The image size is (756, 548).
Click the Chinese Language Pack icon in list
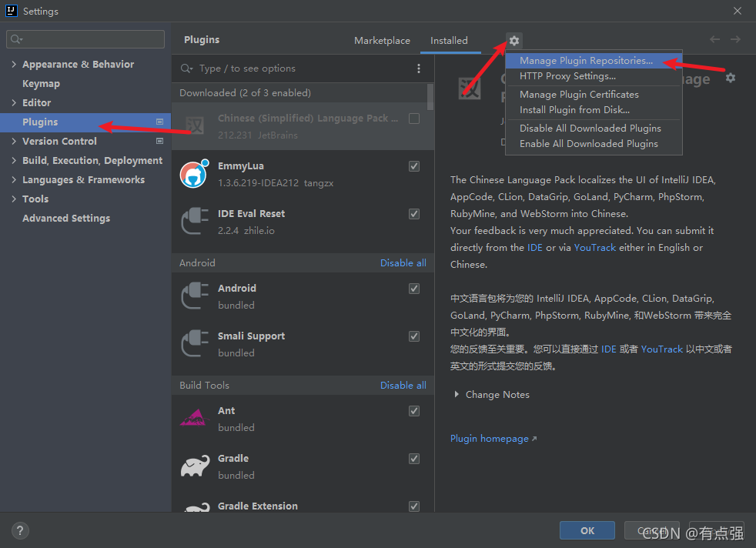pyautogui.click(x=194, y=125)
